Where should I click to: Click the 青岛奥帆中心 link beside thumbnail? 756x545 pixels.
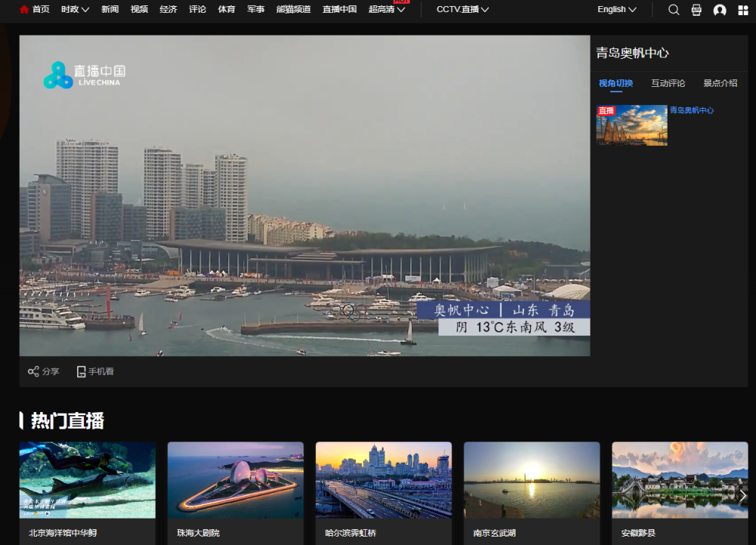[692, 110]
